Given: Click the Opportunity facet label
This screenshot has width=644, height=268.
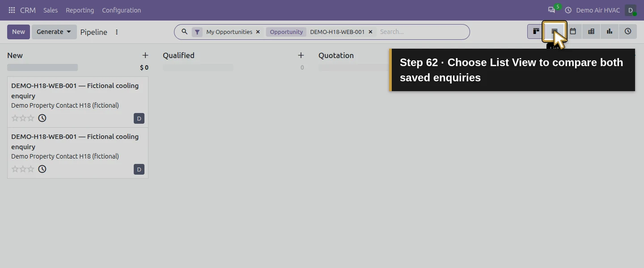Looking at the screenshot, I should tap(286, 32).
